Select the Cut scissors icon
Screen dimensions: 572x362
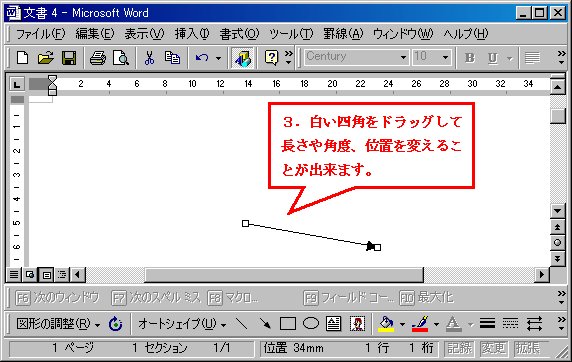click(x=149, y=58)
